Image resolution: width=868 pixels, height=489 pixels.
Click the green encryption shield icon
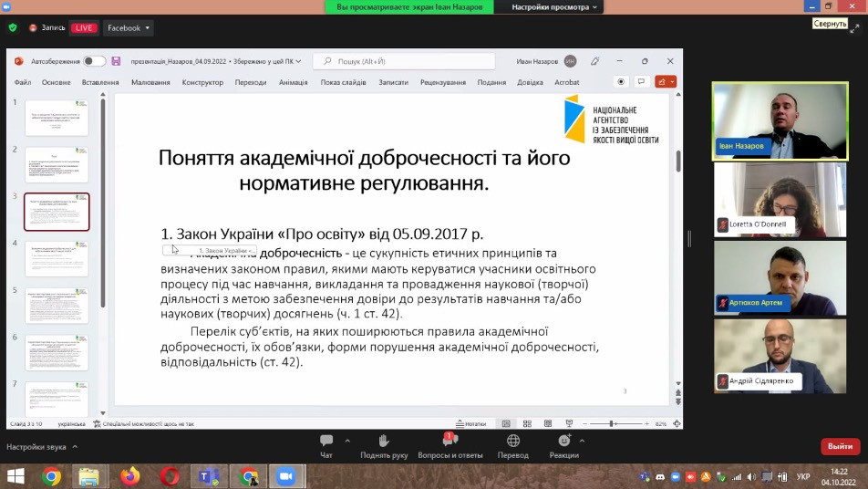tap(13, 27)
